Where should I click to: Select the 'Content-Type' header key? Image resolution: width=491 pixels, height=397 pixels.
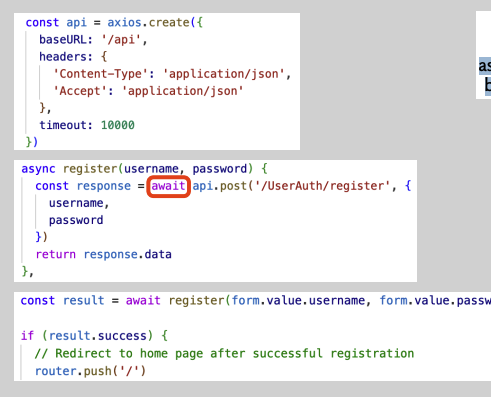coord(100,74)
